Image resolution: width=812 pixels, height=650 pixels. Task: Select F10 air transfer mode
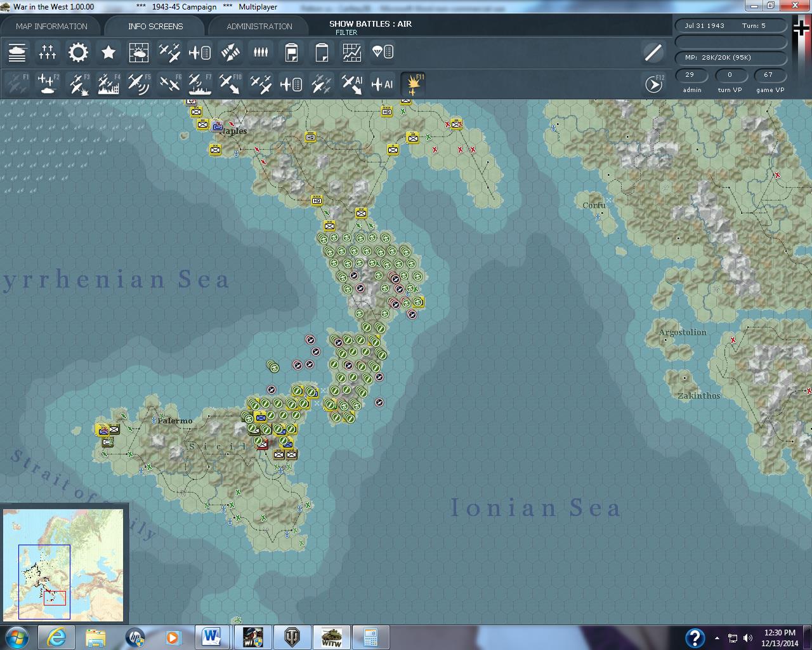(230, 84)
